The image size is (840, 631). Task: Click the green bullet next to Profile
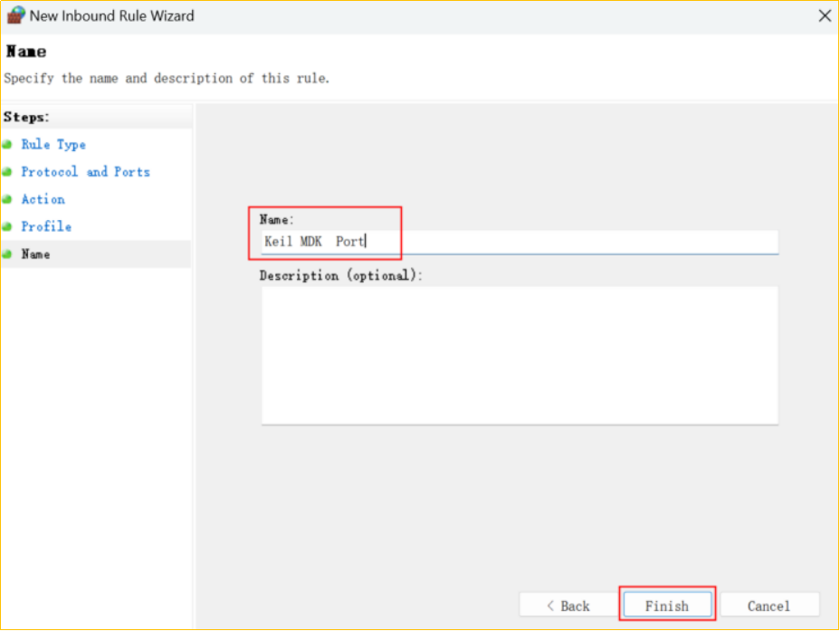[x=7, y=227]
